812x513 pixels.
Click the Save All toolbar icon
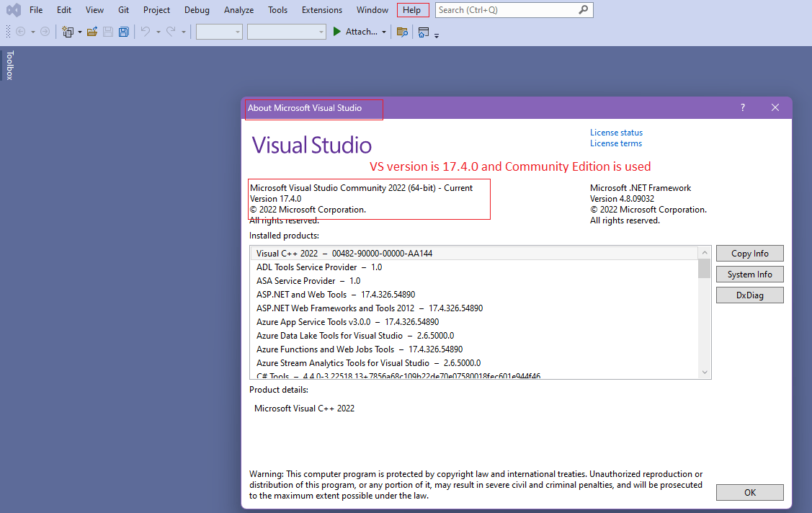123,32
